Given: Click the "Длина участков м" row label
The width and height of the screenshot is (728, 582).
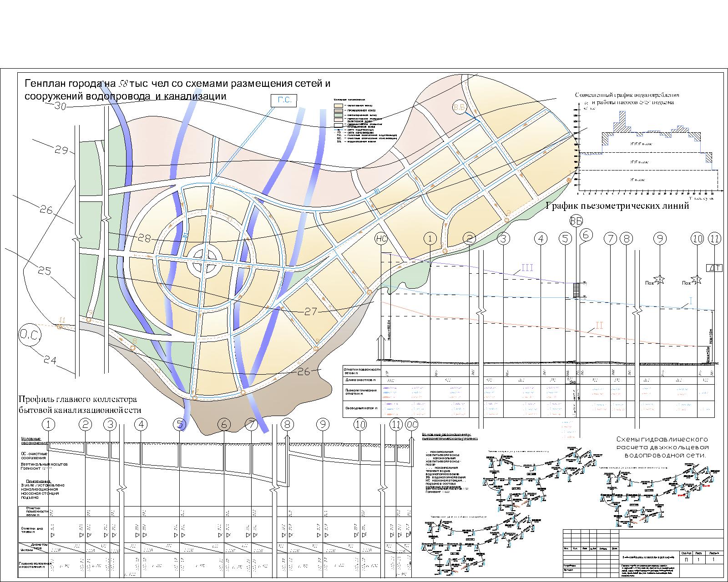Looking at the screenshot, I should click(360, 380).
